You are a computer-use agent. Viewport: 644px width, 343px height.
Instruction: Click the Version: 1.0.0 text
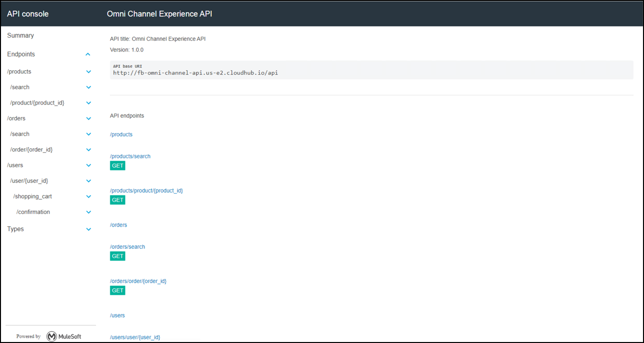(x=126, y=50)
